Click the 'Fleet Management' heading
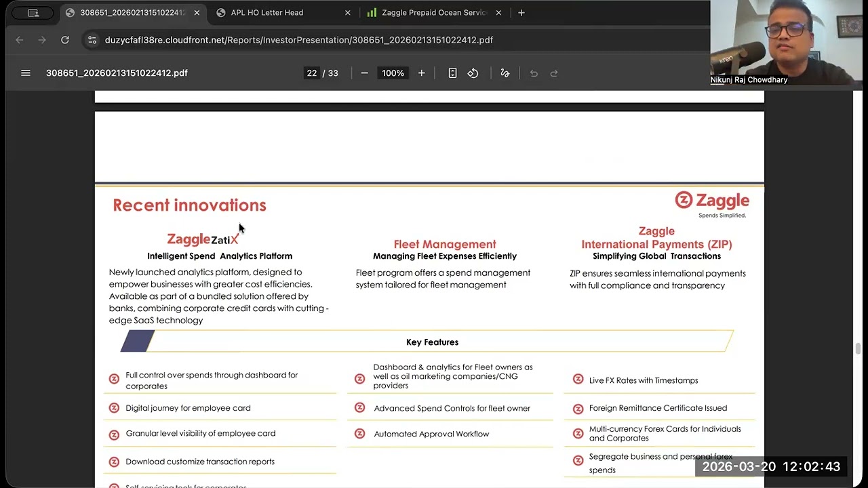Viewport: 868px width, 488px height. [445, 244]
